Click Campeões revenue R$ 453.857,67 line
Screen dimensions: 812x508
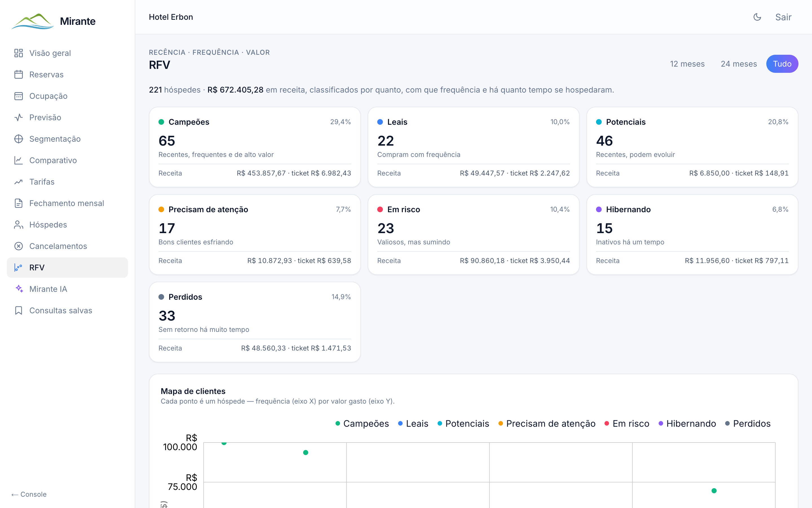294,173
